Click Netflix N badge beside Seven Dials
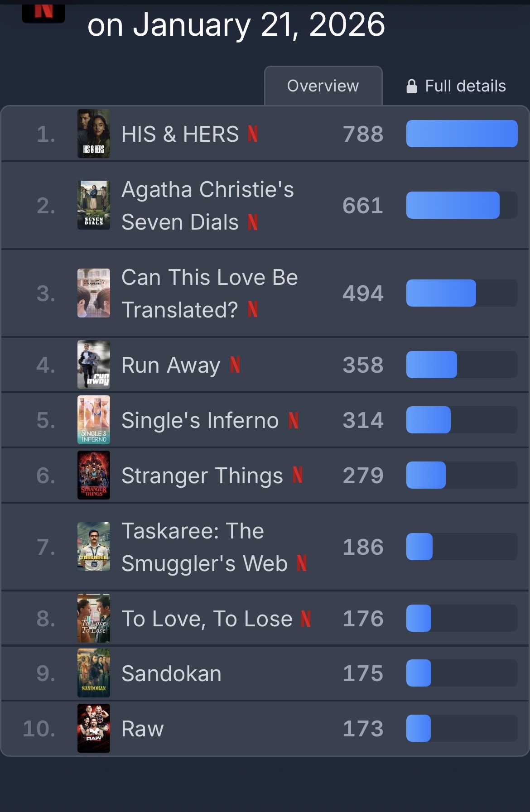530x812 pixels. (253, 222)
